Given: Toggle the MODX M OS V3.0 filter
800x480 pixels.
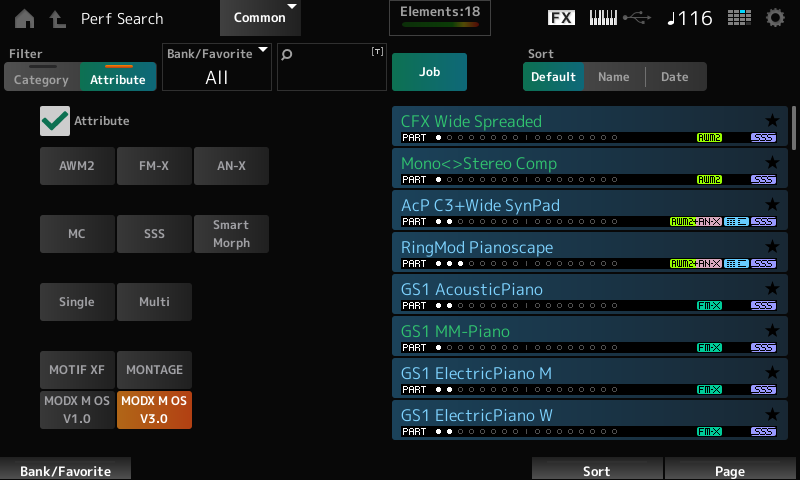Looking at the screenshot, I should point(154,410).
